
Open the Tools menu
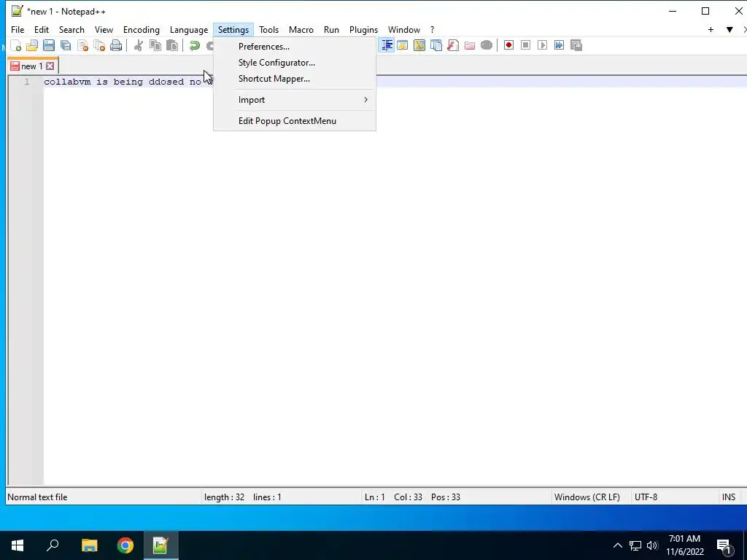pos(268,29)
